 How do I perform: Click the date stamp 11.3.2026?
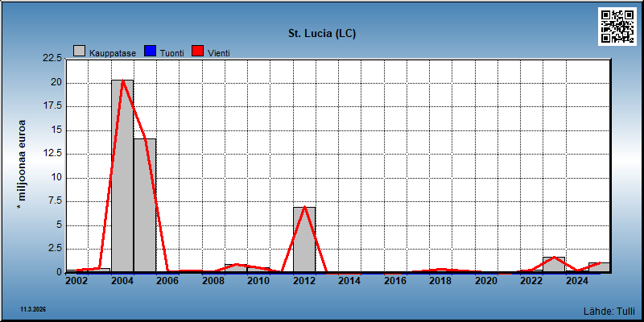(x=34, y=309)
